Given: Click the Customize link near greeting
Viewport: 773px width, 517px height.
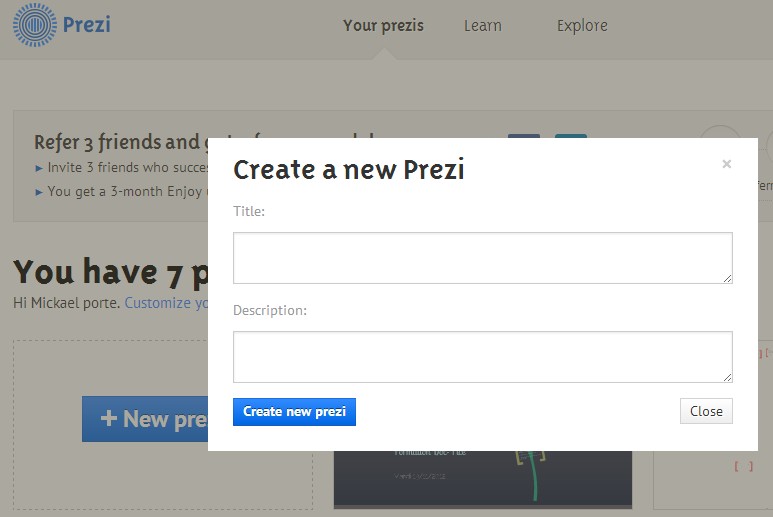Looking at the screenshot, I should pyautogui.click(x=166, y=303).
